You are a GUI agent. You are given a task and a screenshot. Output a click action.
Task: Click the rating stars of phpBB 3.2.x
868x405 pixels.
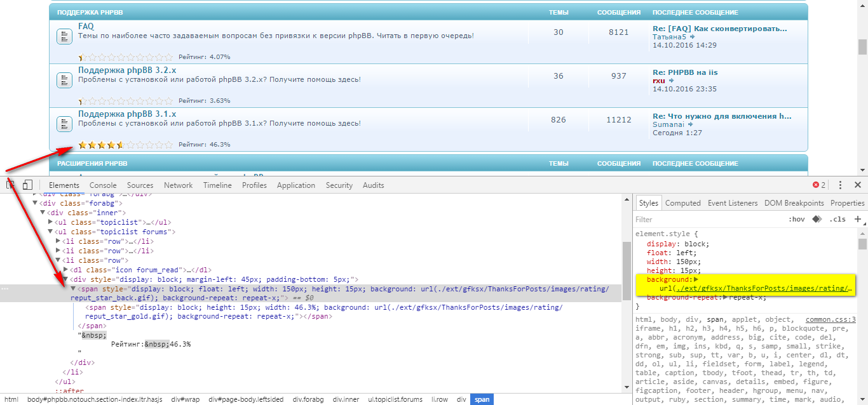coord(126,101)
